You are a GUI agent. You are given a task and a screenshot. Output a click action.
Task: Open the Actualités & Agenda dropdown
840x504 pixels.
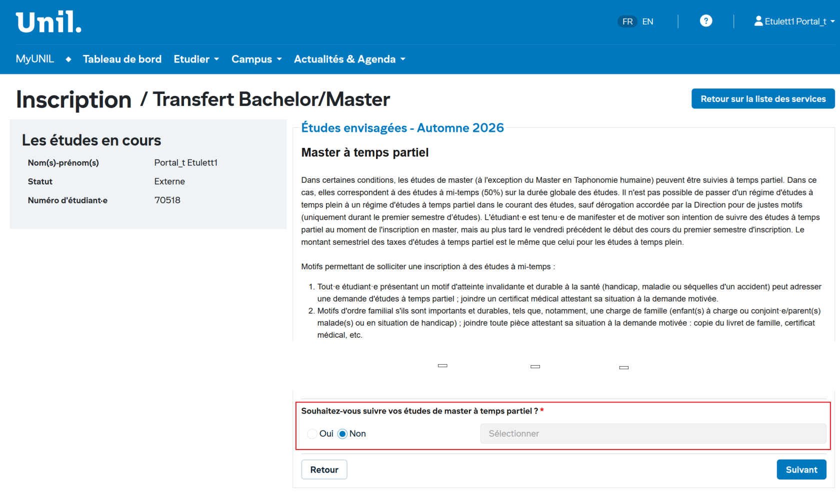pos(349,59)
